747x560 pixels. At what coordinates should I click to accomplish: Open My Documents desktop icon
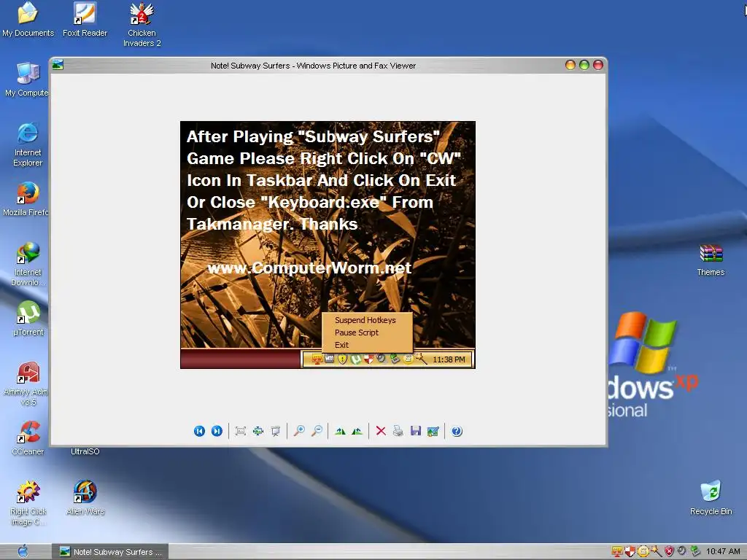(x=28, y=20)
